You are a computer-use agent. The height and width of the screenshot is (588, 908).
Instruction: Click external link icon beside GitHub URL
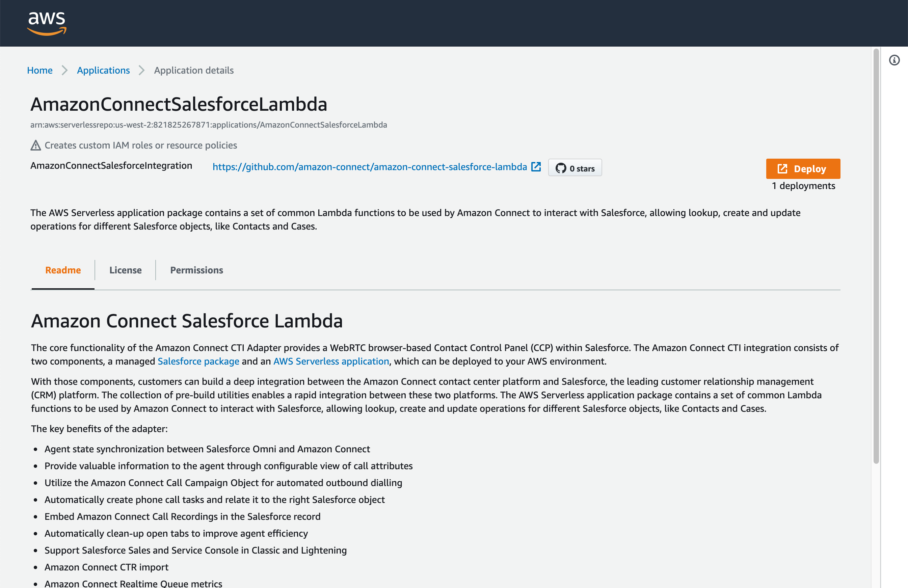pos(536,167)
